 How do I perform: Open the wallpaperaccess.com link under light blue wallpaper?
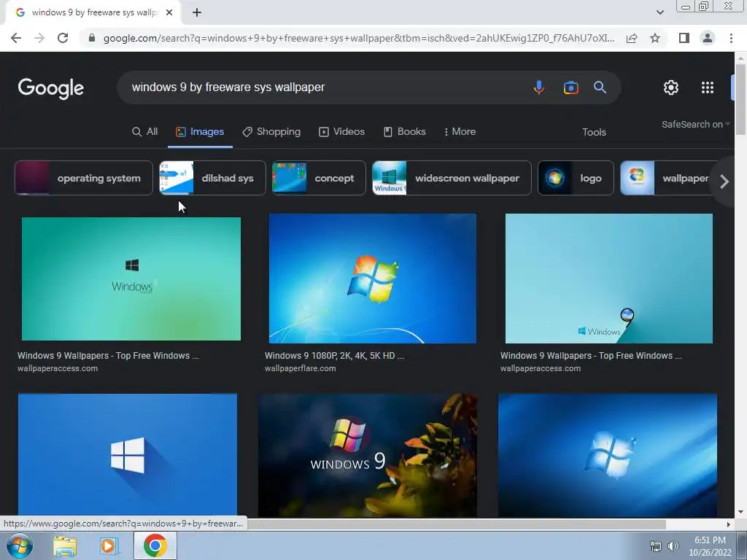(541, 368)
